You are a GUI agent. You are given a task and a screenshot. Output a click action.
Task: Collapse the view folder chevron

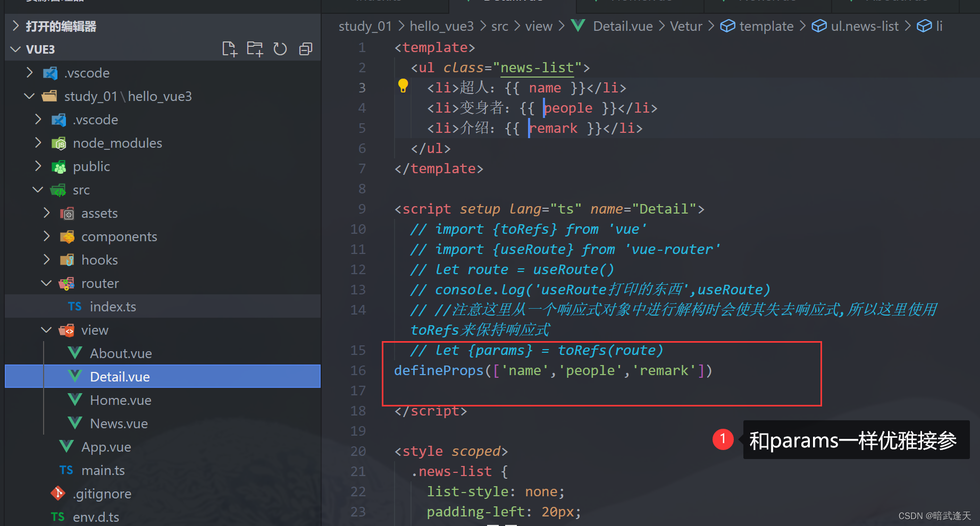46,330
